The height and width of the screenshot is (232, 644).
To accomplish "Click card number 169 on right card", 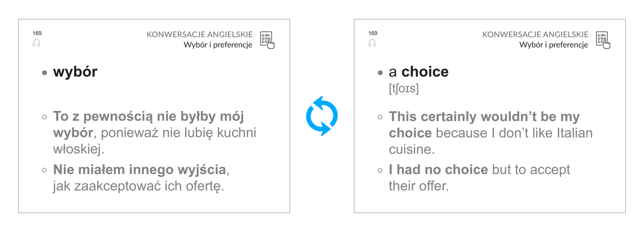I will coord(373,33).
